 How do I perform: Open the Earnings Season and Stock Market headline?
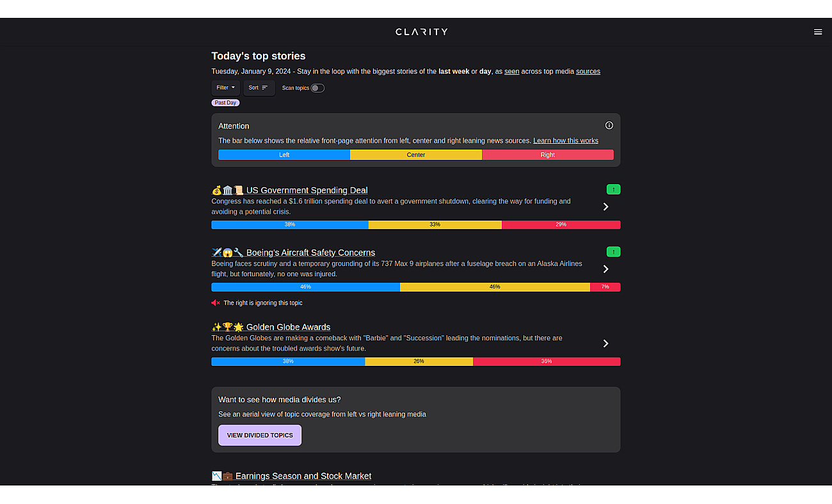[303, 476]
